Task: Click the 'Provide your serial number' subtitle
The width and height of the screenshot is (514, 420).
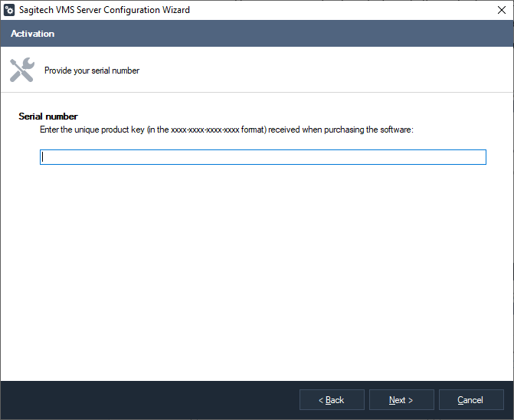Action: tap(92, 71)
